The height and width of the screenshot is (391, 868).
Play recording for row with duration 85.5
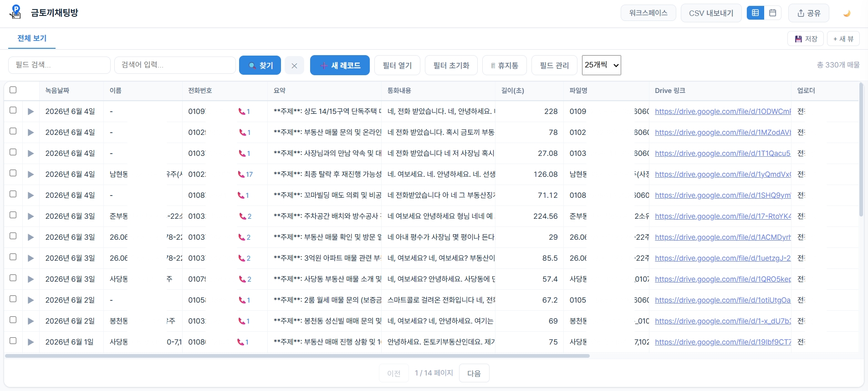(x=31, y=258)
